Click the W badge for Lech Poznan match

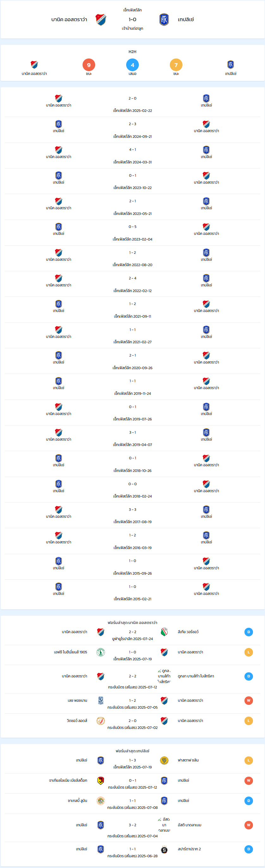coord(249,700)
